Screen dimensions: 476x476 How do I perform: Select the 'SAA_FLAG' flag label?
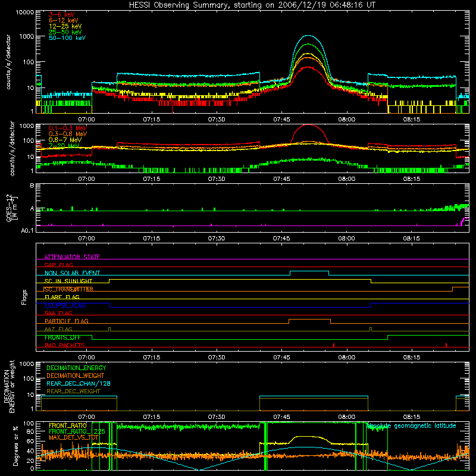(58, 313)
